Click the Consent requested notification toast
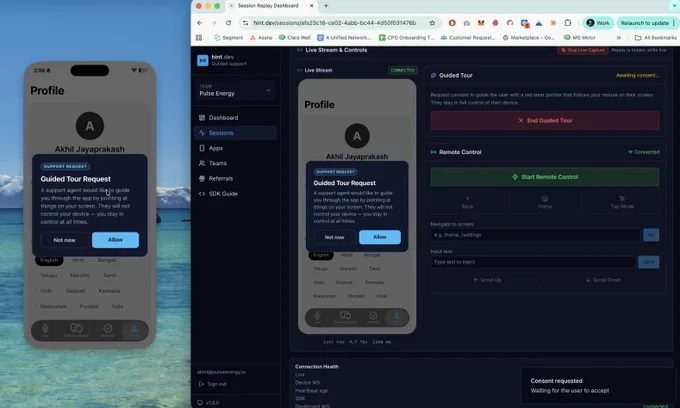 point(598,385)
